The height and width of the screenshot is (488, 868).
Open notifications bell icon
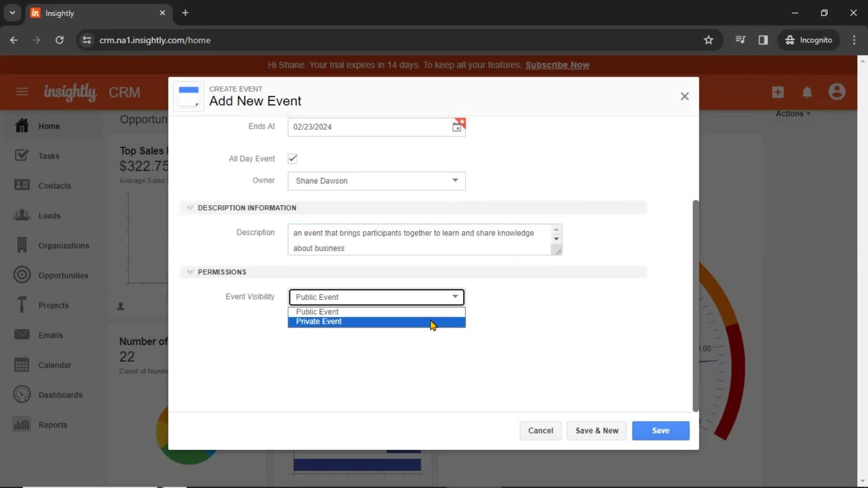pyautogui.click(x=807, y=92)
